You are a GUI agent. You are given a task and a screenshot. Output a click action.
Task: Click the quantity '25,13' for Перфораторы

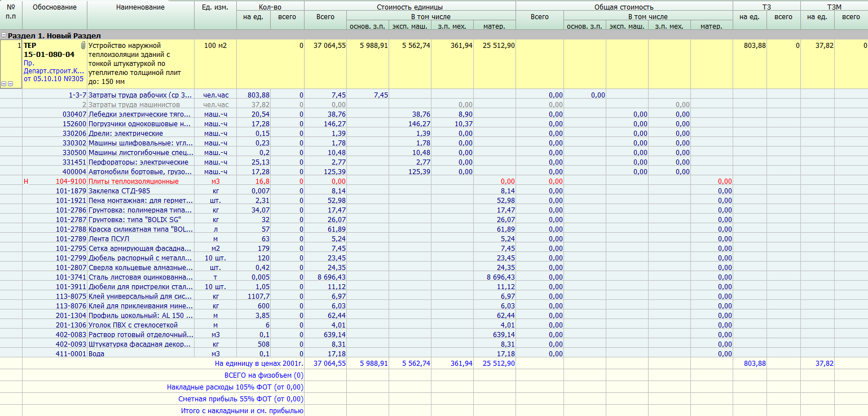(261, 162)
